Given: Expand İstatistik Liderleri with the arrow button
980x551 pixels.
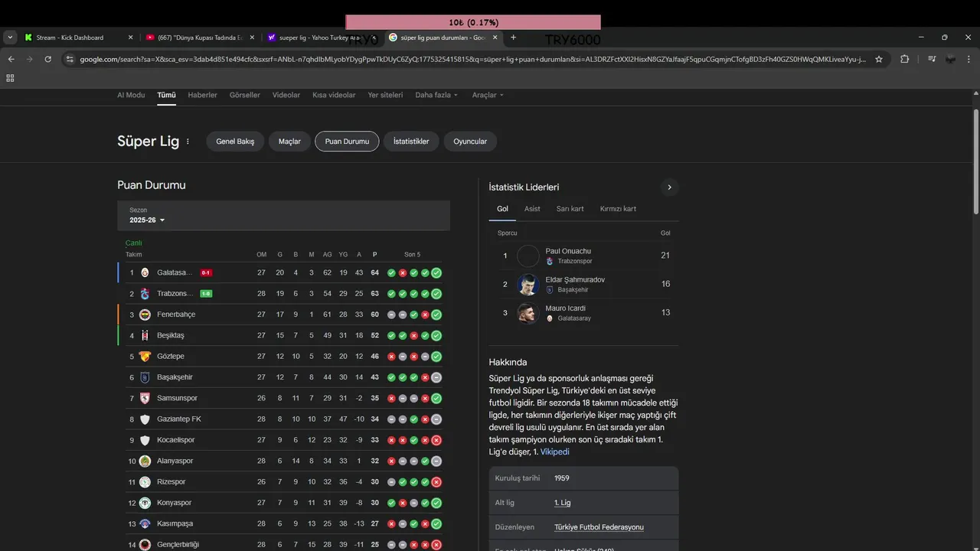Looking at the screenshot, I should click(x=669, y=187).
